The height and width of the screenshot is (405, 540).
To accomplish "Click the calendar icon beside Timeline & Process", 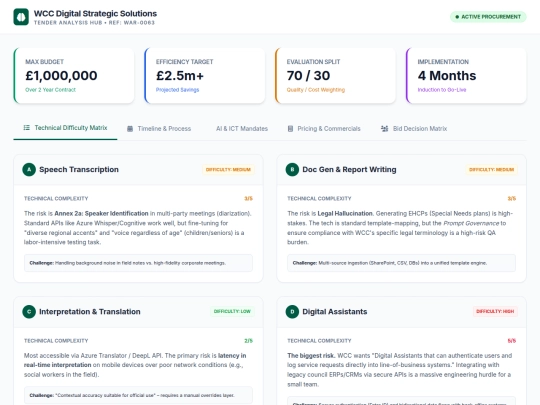I will [130, 129].
